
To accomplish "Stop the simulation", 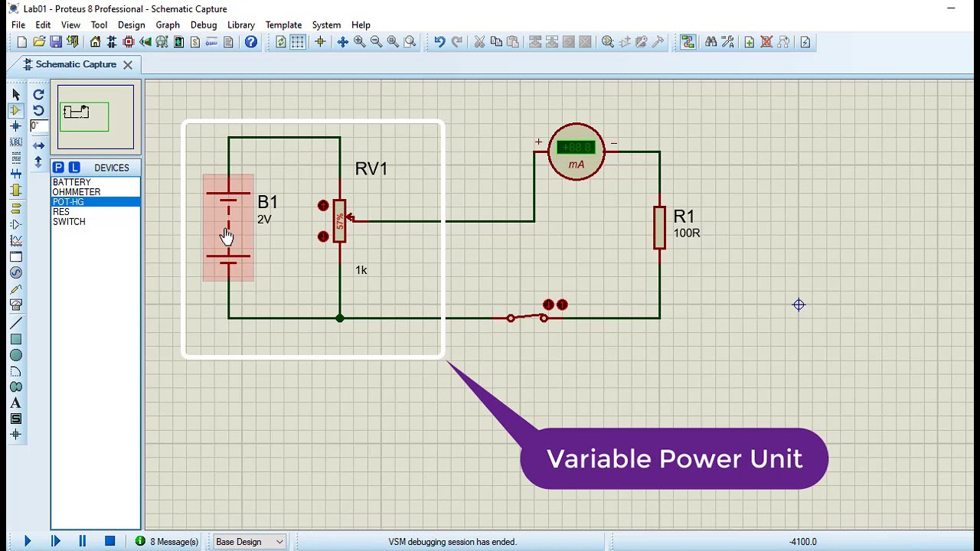I will pyautogui.click(x=109, y=542).
